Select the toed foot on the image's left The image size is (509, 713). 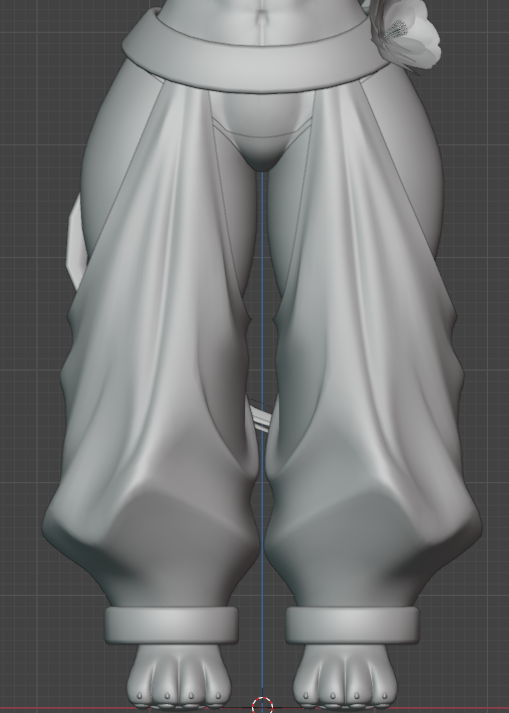click(179, 675)
